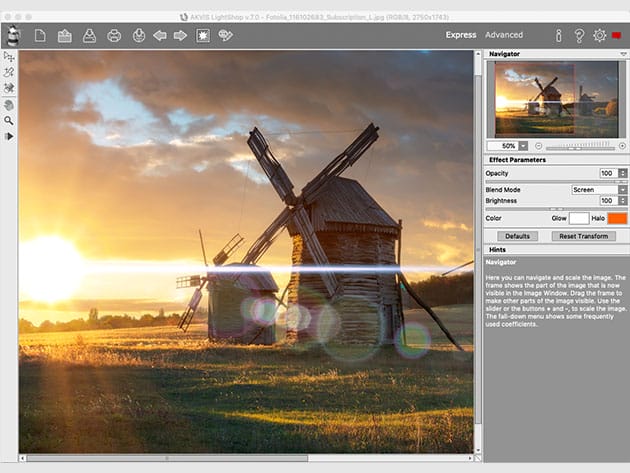The height and width of the screenshot is (473, 630).
Task: Switch to Express mode
Action: click(462, 36)
